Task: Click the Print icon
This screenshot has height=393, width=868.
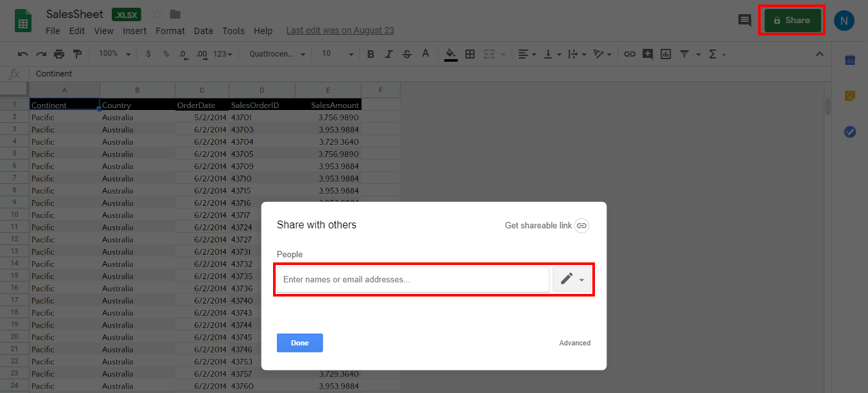Action: click(x=58, y=53)
